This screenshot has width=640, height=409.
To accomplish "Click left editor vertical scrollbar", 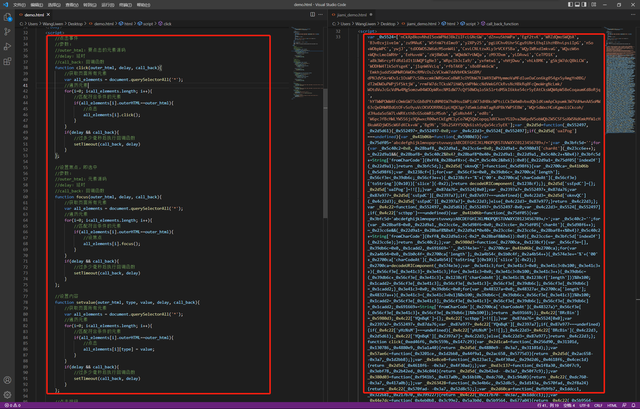I will [325, 153].
